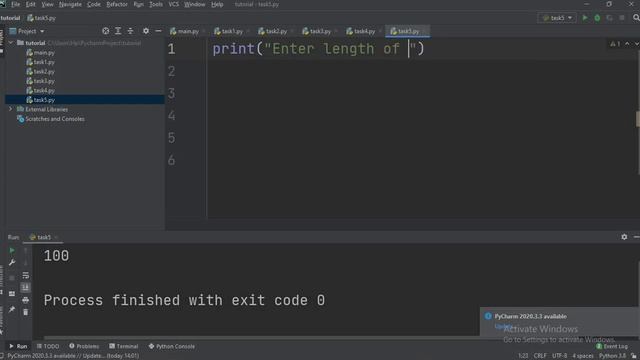Open the Code menu
This screenshot has height=360, width=640.
point(93,4)
